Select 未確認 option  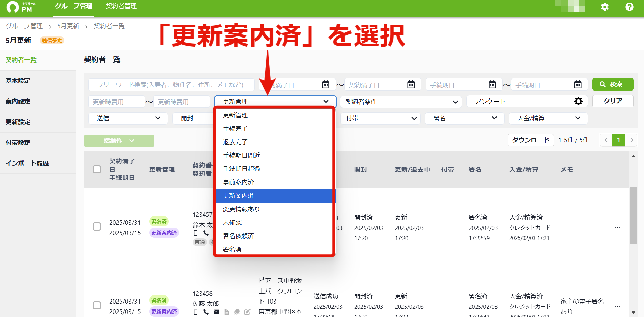[274, 223]
